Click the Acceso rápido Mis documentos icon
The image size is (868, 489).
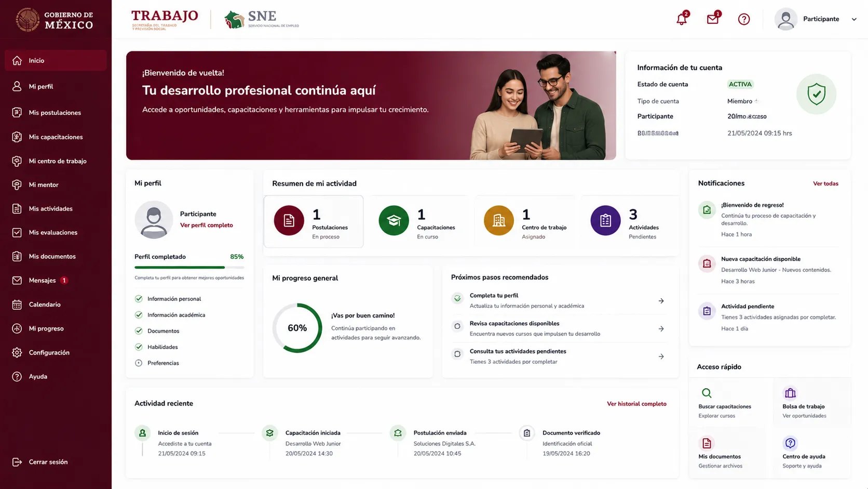pos(707,443)
